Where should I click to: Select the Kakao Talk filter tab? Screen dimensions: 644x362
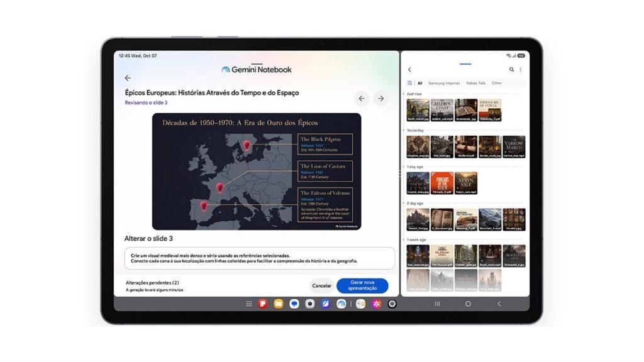pos(475,83)
